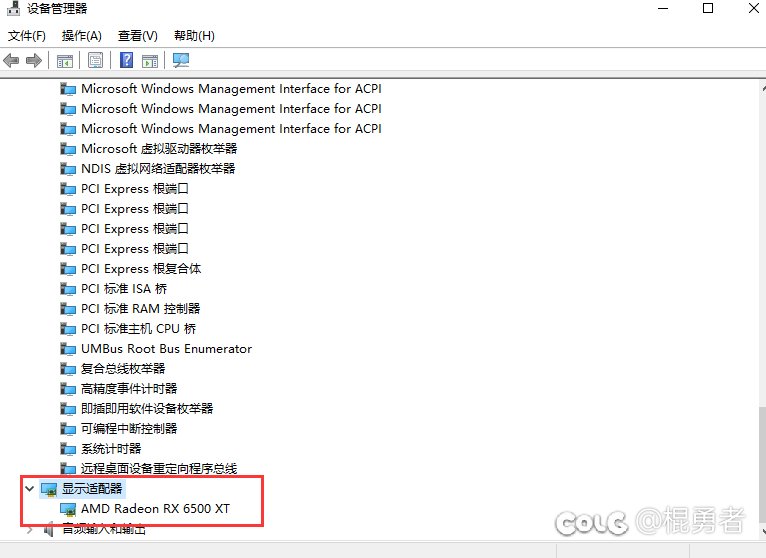Expand the 音频输入和输出 category
Viewport: 766px width, 558px height.
point(29,529)
